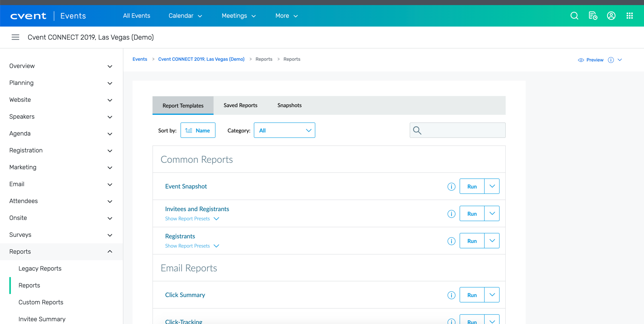Open the Click Summary report link

(x=185, y=295)
